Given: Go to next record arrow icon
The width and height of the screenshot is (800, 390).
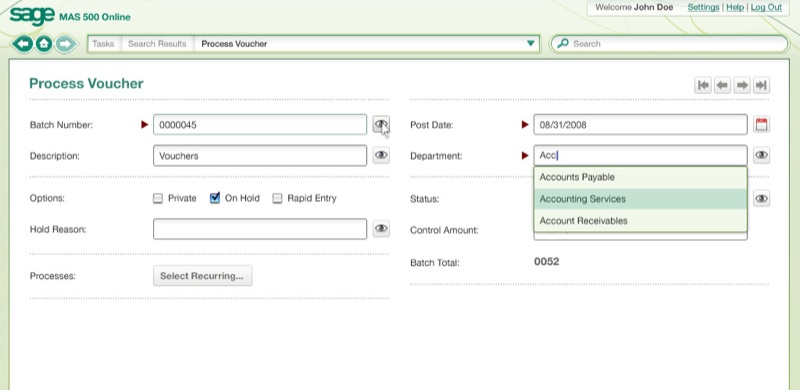Looking at the screenshot, I should [x=742, y=85].
